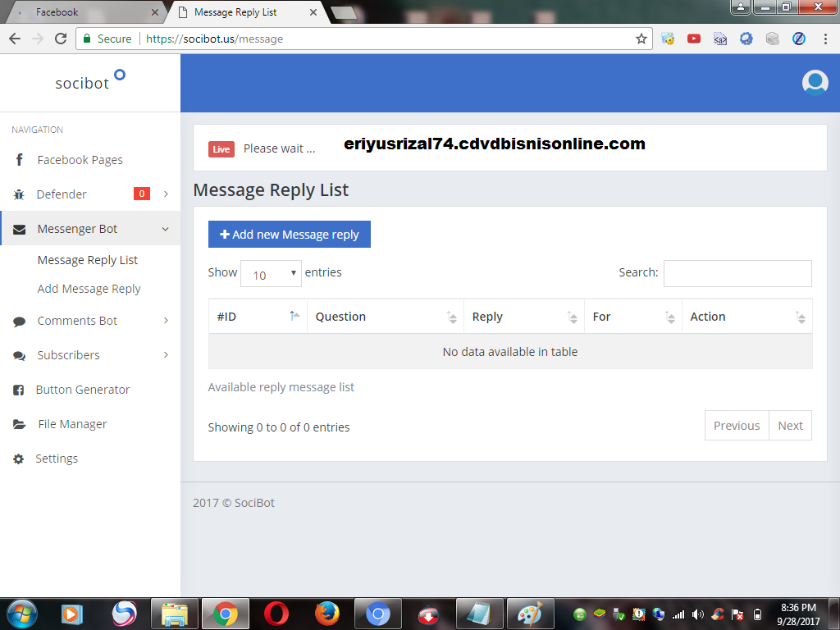Click the Next pagination button
Screen dimensions: 840x630
tap(790, 425)
